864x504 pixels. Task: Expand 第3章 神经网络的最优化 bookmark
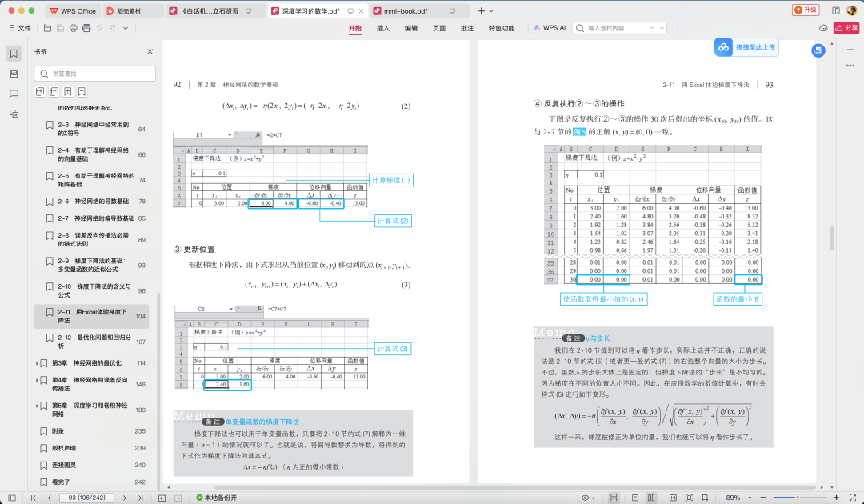[x=37, y=363]
